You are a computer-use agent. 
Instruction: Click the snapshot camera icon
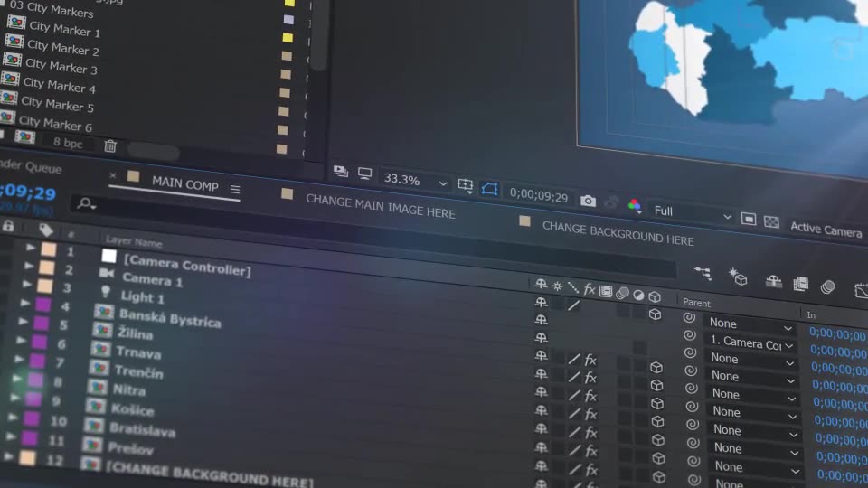[589, 201]
